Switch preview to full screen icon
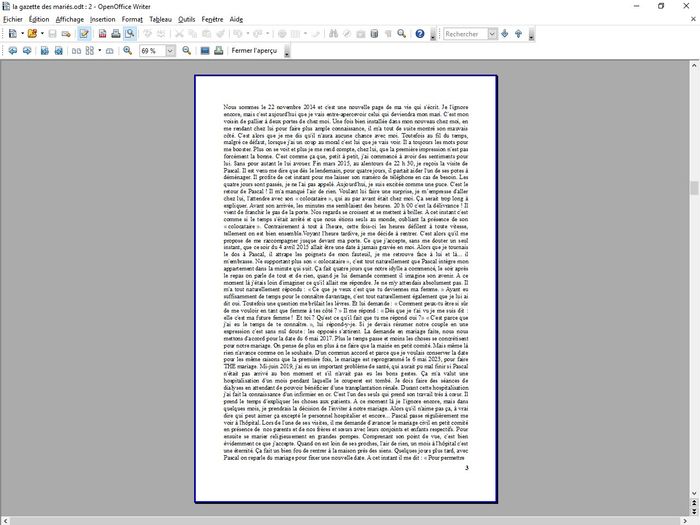 [x=205, y=51]
